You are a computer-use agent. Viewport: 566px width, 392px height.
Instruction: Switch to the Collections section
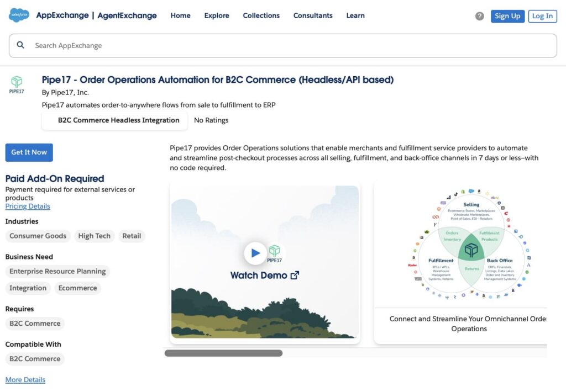point(261,16)
